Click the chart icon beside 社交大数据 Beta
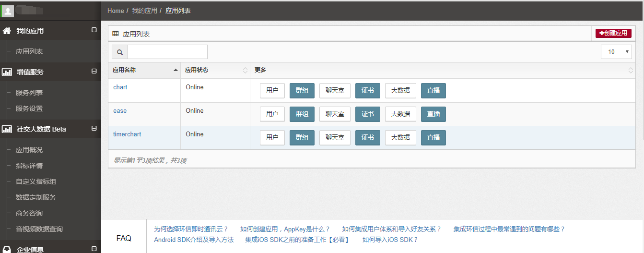Image resolution: width=644 pixels, height=253 pixels. tap(7, 129)
